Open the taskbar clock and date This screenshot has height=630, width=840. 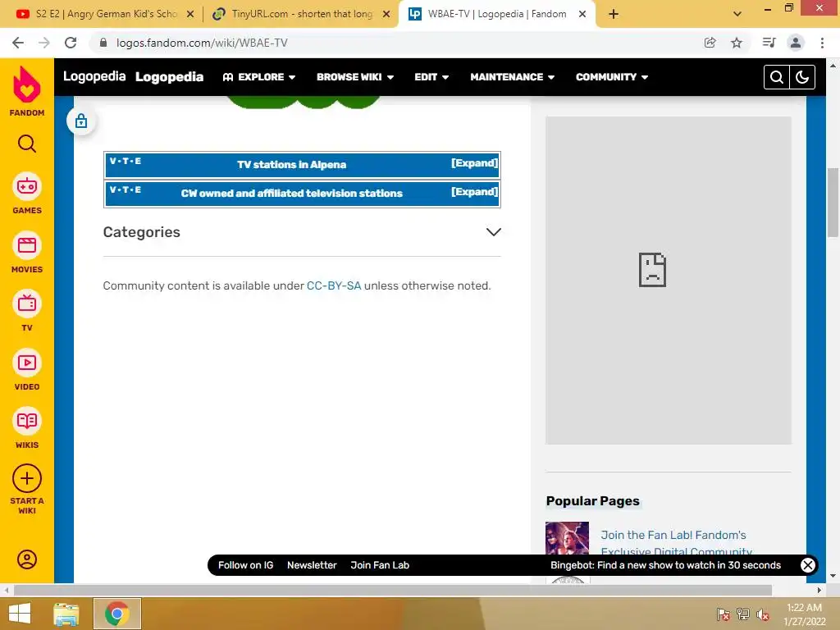(x=805, y=614)
